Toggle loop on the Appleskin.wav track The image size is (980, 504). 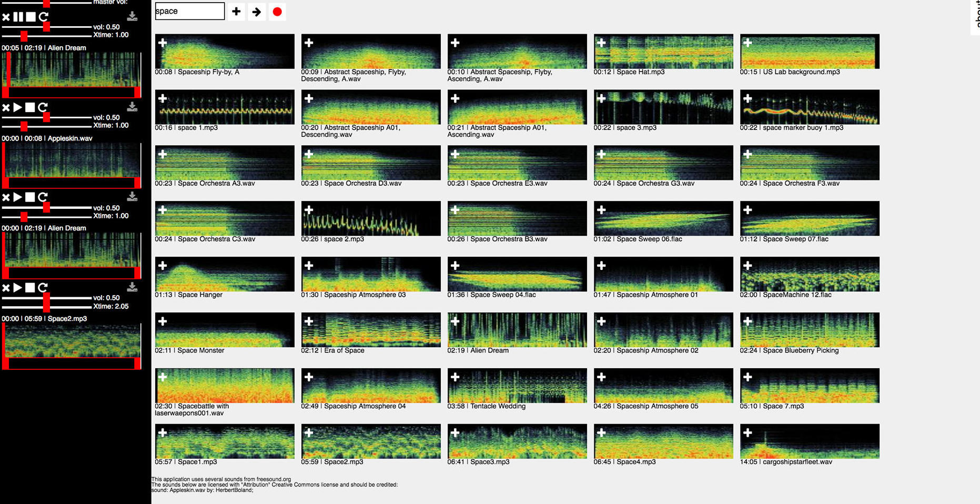click(43, 107)
